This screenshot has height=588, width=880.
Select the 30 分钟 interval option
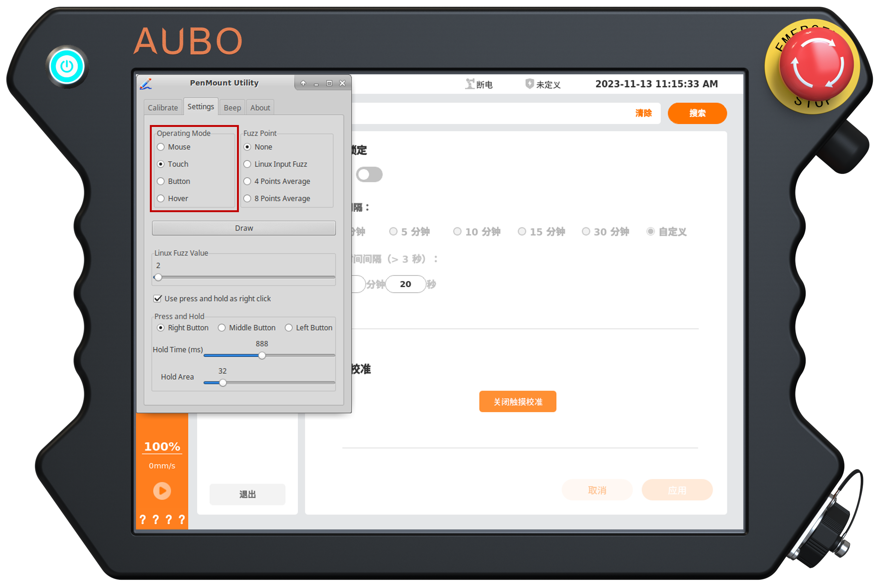(605, 232)
